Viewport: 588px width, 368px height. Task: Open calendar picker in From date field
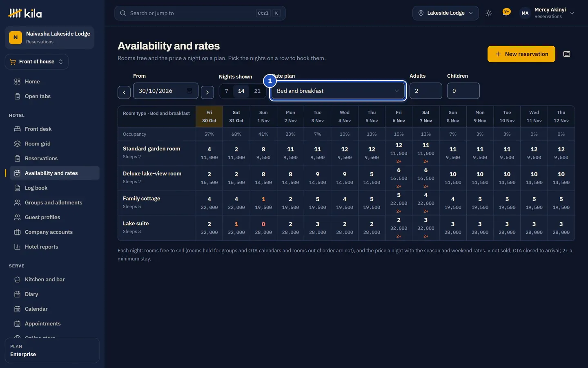[189, 91]
